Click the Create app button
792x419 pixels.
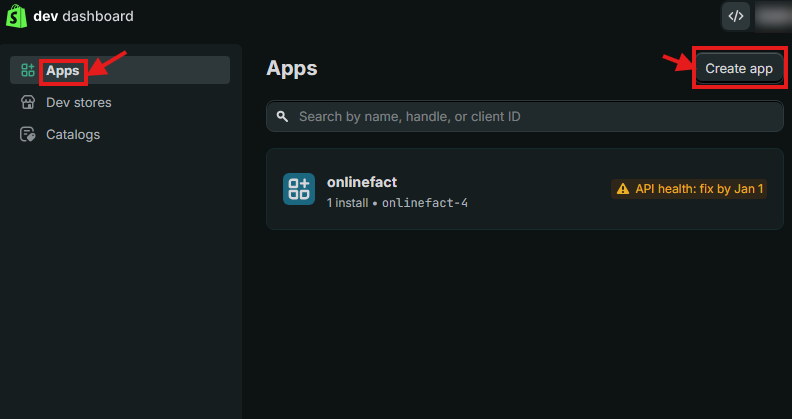739,69
